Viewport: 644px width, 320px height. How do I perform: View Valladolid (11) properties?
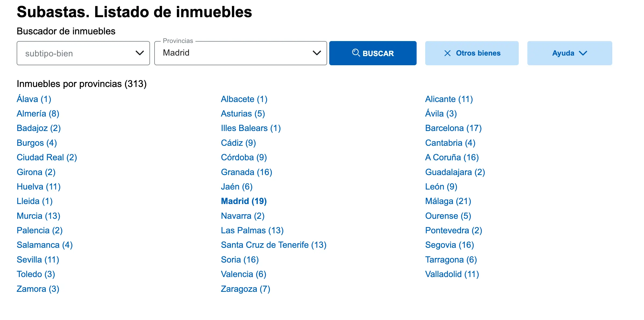point(452,274)
